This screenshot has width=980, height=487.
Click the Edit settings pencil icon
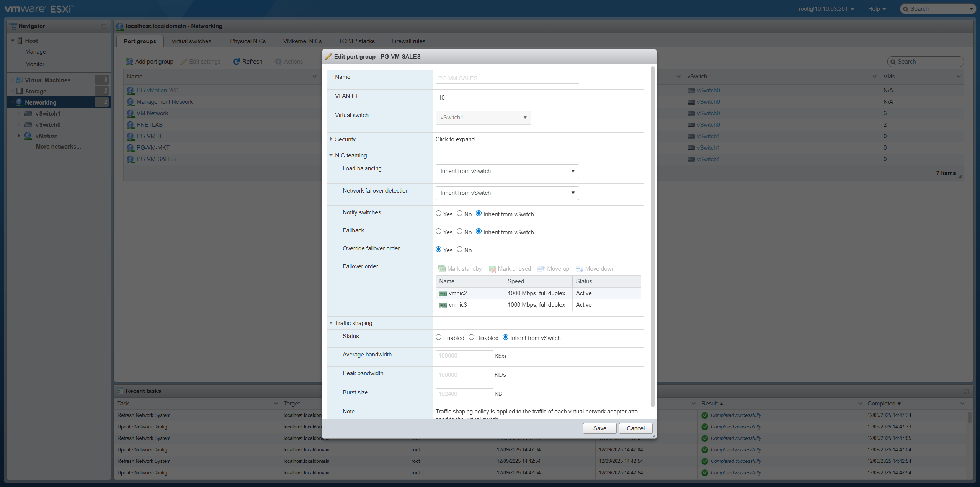point(184,61)
